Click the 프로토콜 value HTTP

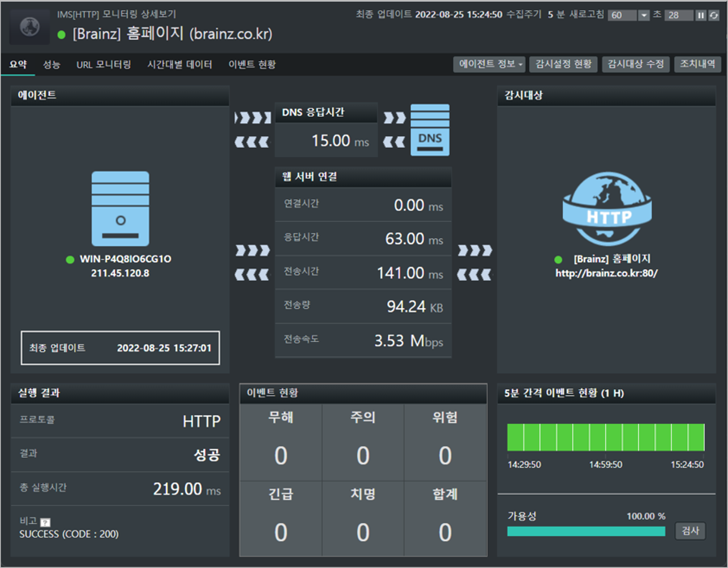[202, 421]
